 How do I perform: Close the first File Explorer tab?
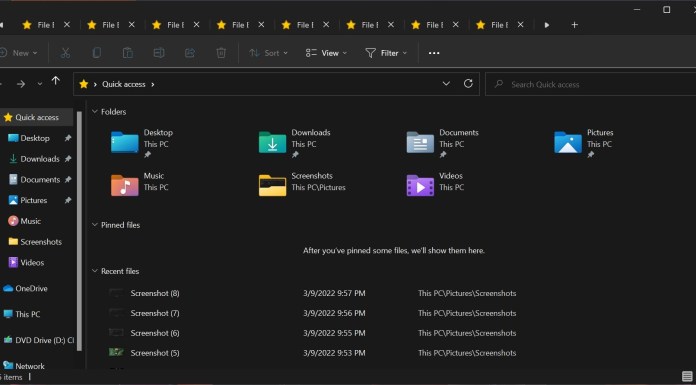[67, 25]
